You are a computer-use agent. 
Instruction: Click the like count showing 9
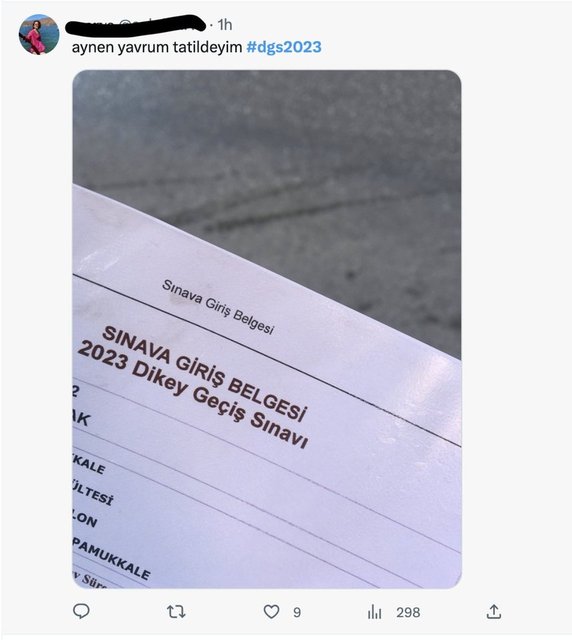[297, 612]
